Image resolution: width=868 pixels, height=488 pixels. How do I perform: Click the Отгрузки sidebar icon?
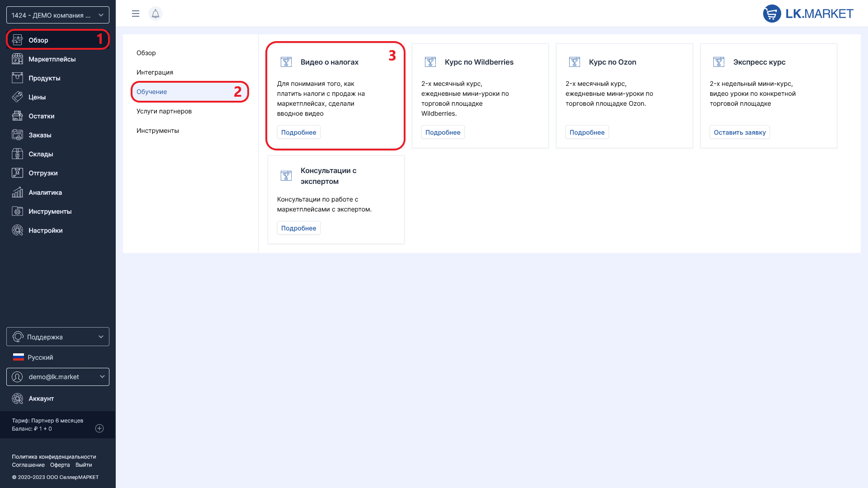pos(17,173)
